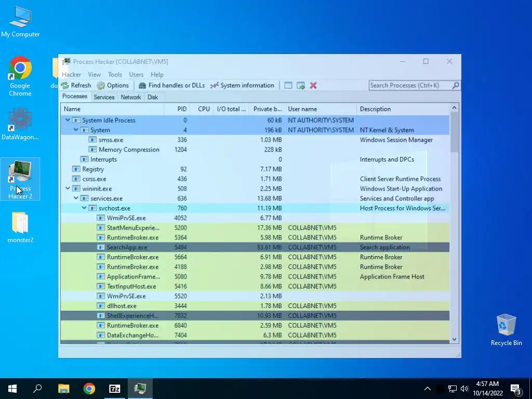Sort by the PID column header
The height and width of the screenshot is (399, 532).
coord(177,109)
